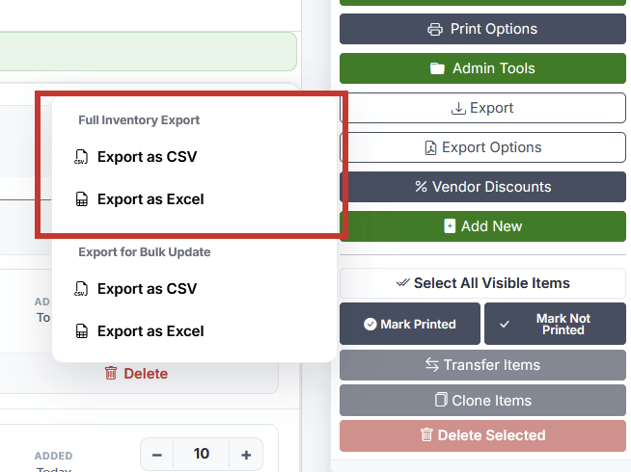Toggle Select All Visible Items

click(x=483, y=283)
